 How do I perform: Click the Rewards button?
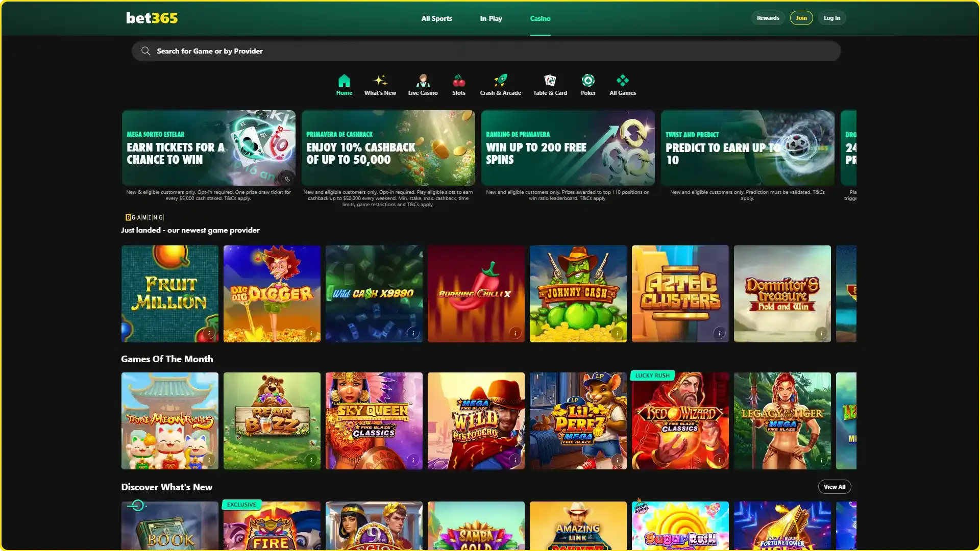point(768,18)
